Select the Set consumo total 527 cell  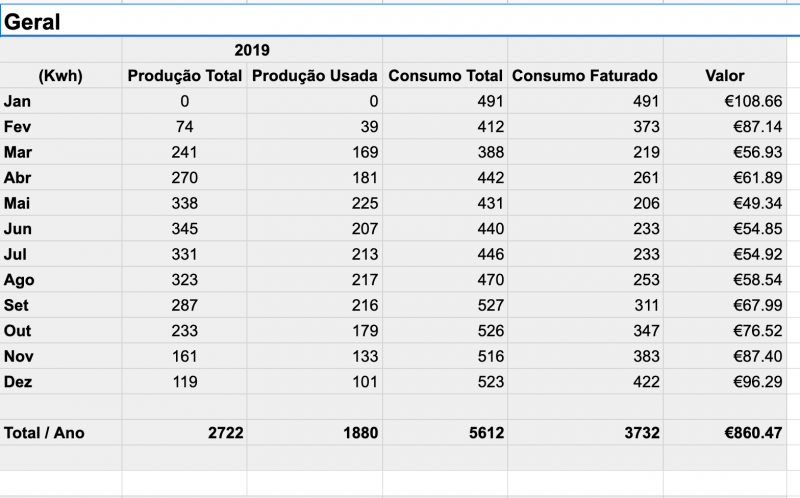(x=445, y=305)
